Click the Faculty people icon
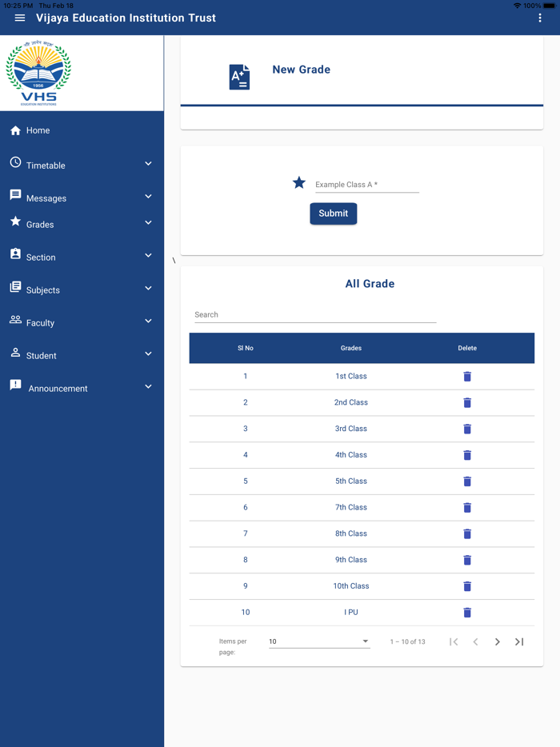Screen dimensions: 560x747 tap(15, 319)
